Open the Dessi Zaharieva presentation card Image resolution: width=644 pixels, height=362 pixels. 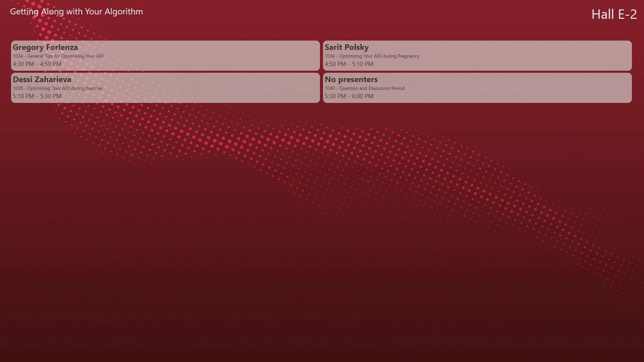click(165, 88)
